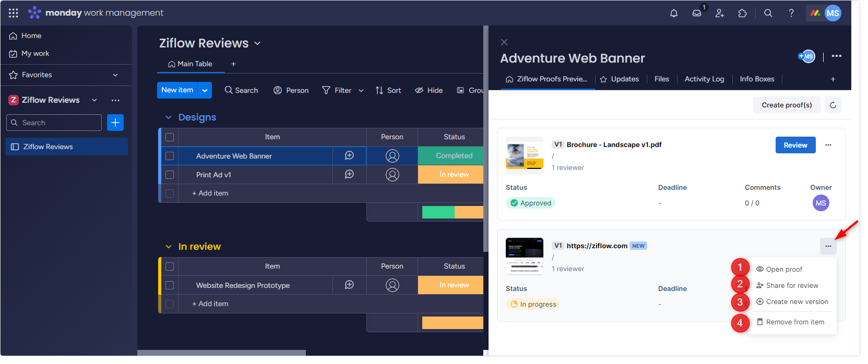Choose Create new version menu option
This screenshot has height=364, width=868.
pos(793,301)
